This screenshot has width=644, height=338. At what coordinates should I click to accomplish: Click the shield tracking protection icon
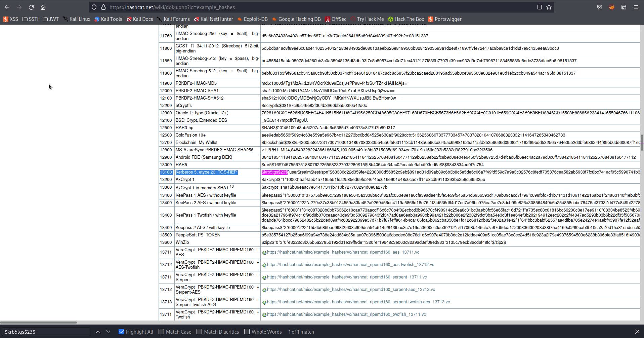94,7
